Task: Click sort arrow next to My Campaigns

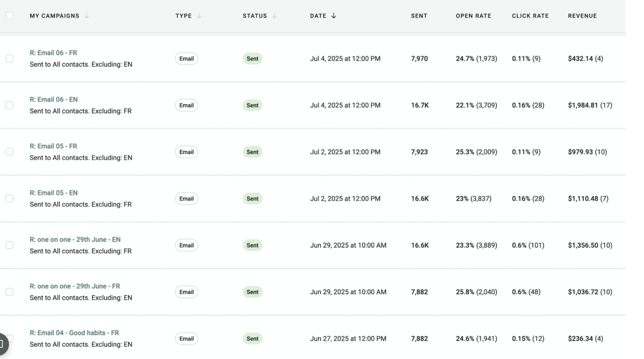Action: coord(86,16)
